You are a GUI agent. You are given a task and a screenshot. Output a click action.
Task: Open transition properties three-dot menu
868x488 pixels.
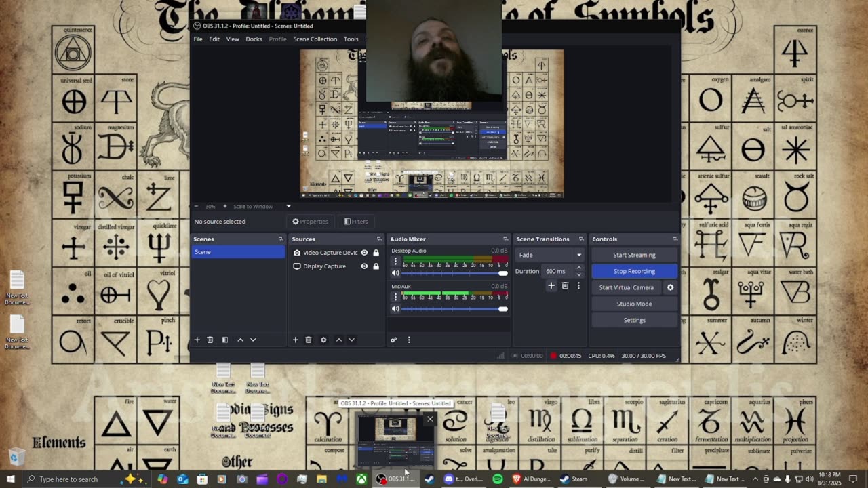pyautogui.click(x=578, y=286)
